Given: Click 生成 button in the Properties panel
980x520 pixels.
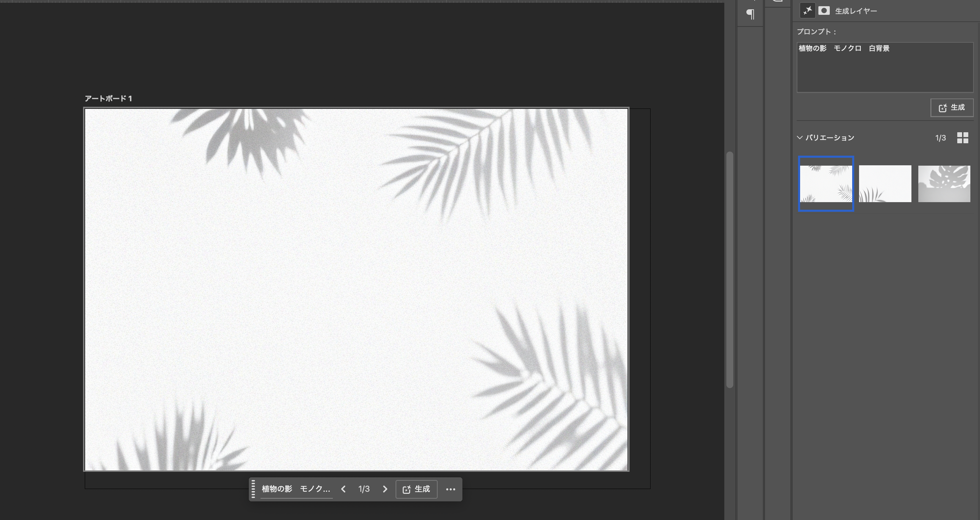Looking at the screenshot, I should 951,107.
